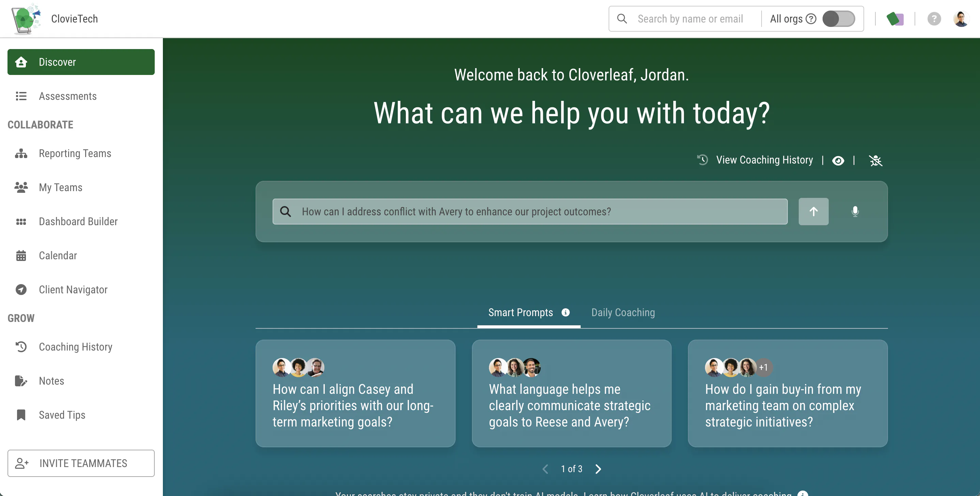This screenshot has height=496, width=980.
Task: Click the Dashboard Builder grid icon
Action: coord(21,221)
